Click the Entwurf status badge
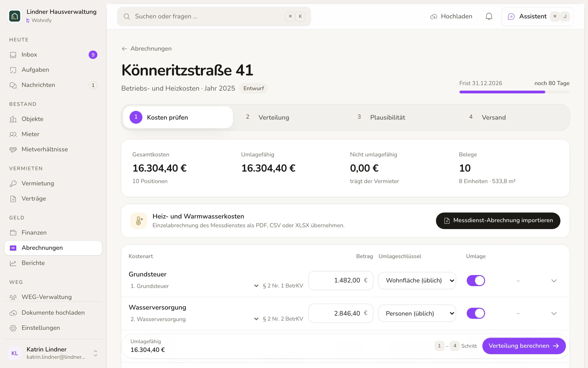This screenshot has width=588, height=368. (253, 88)
